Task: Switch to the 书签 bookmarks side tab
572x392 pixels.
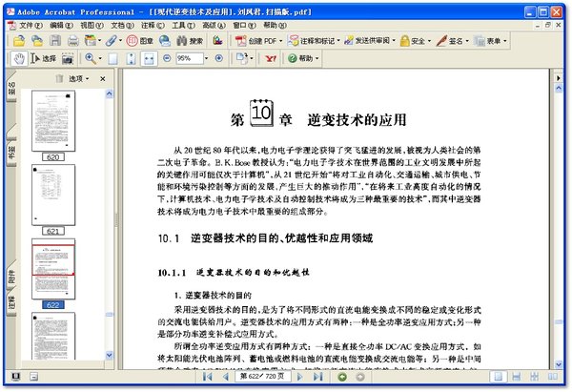Action: coord(11,153)
